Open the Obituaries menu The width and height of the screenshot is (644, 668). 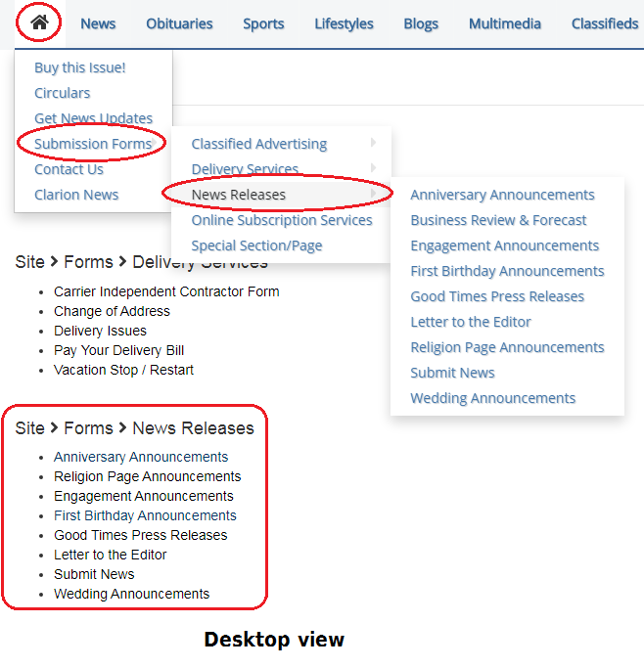179,23
